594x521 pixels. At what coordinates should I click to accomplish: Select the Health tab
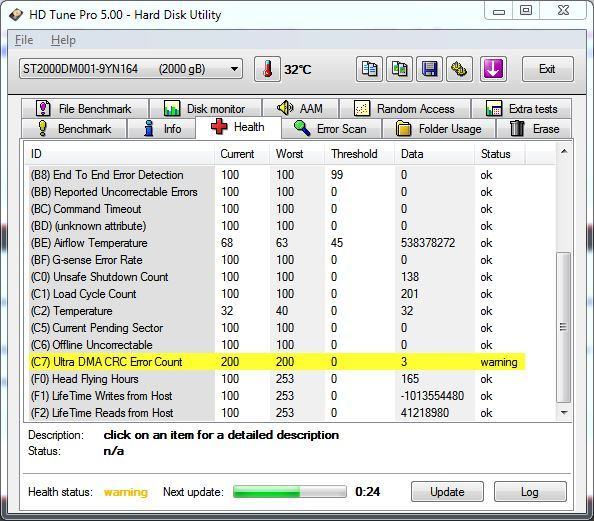tap(238, 127)
